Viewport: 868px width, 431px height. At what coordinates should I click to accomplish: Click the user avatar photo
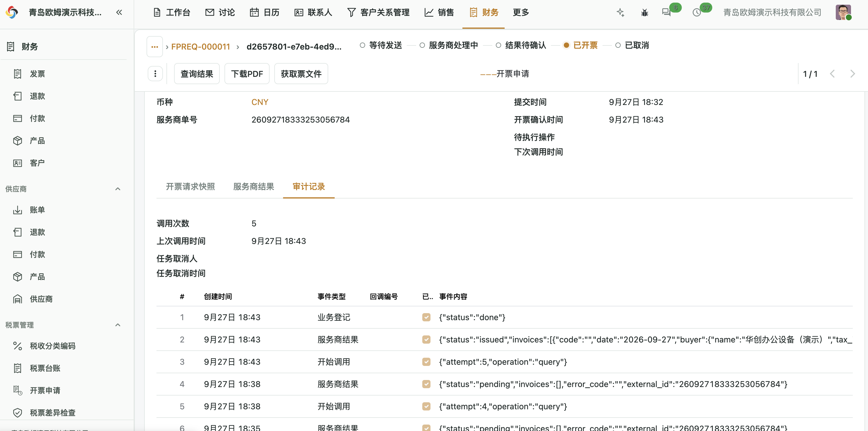click(x=843, y=13)
